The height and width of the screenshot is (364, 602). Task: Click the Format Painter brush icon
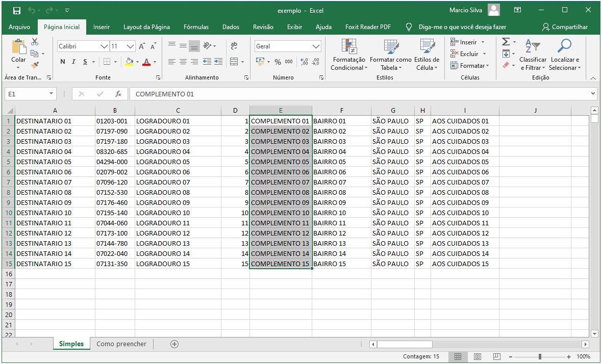(x=35, y=65)
